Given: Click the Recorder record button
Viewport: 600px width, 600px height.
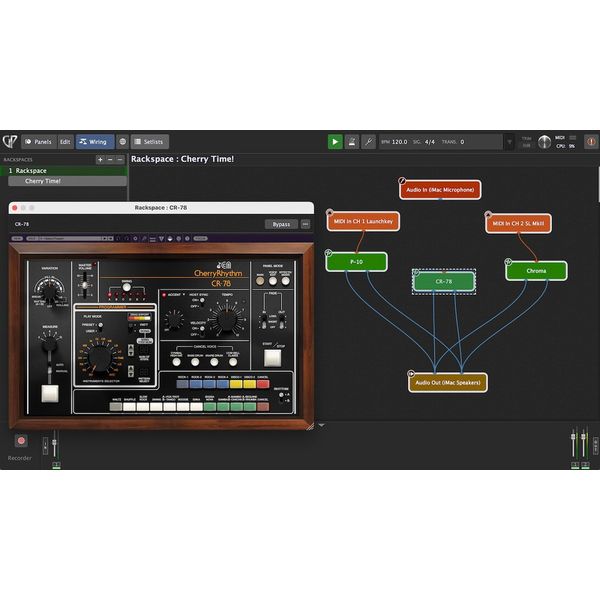Looking at the screenshot, I should click(21, 440).
